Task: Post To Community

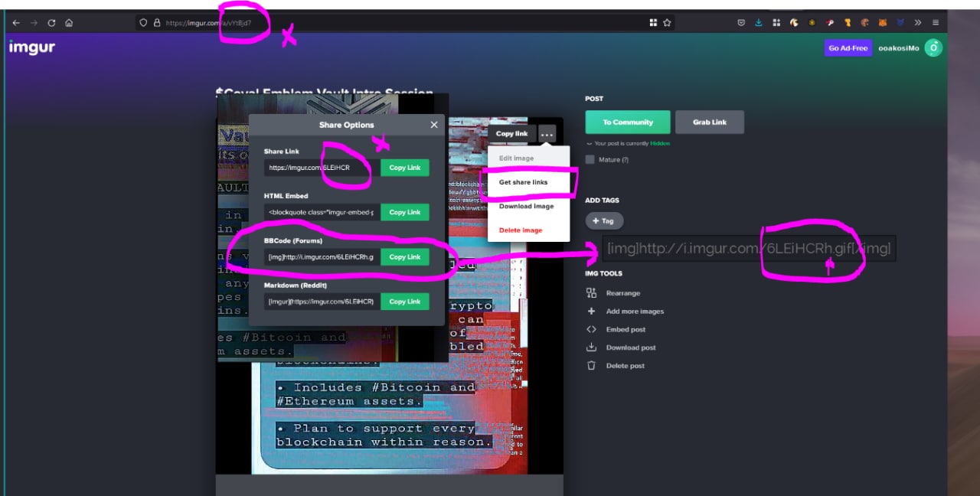Action: pyautogui.click(x=628, y=122)
